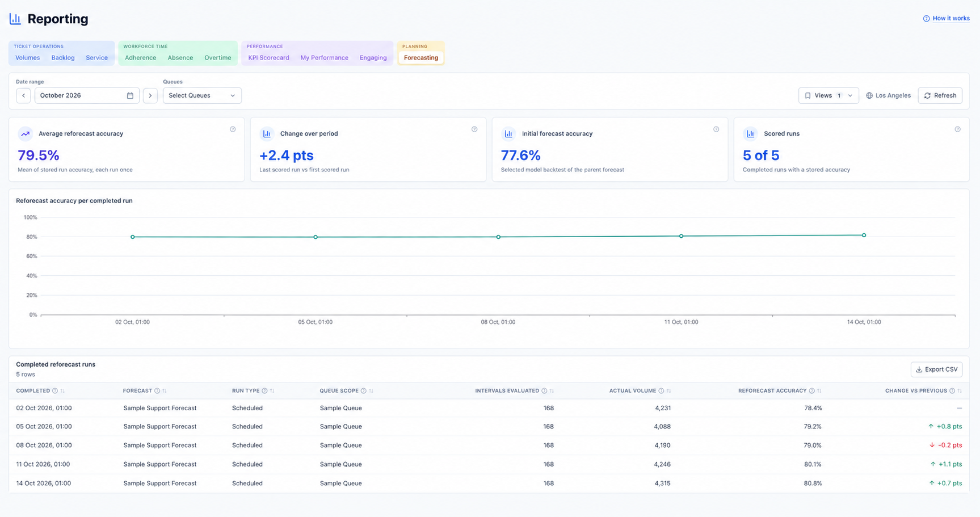Image resolution: width=980 pixels, height=517 pixels.
Task: Sort by Forecast column header
Action: coord(137,391)
